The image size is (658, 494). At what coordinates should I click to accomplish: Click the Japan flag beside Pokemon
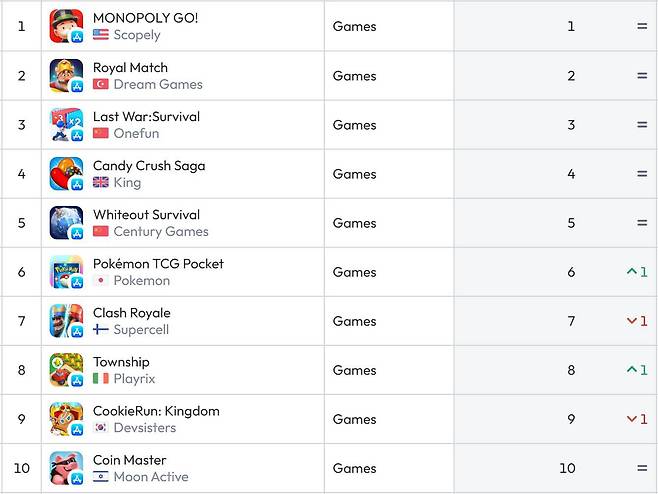coord(101,281)
